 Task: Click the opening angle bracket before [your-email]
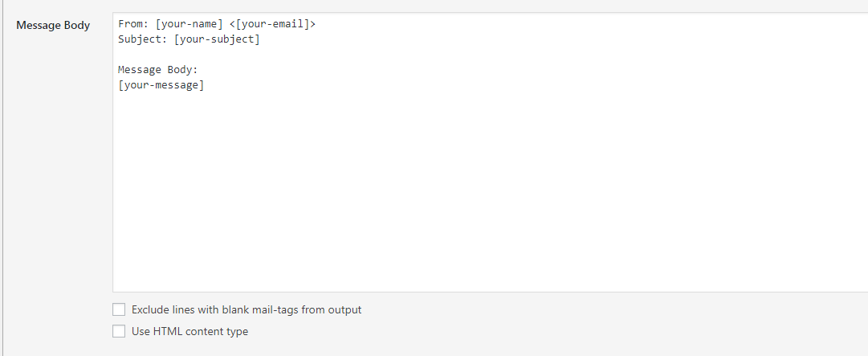[x=232, y=24]
